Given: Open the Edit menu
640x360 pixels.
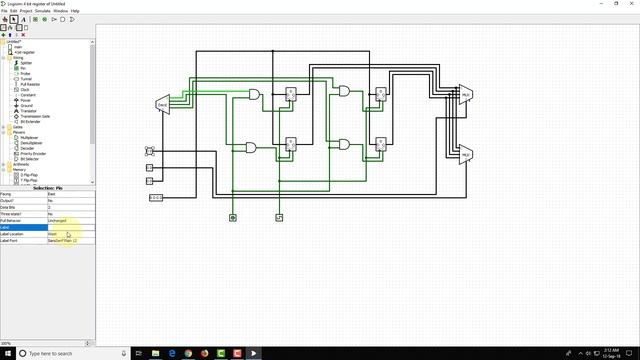Looking at the screenshot, I should click(x=13, y=11).
